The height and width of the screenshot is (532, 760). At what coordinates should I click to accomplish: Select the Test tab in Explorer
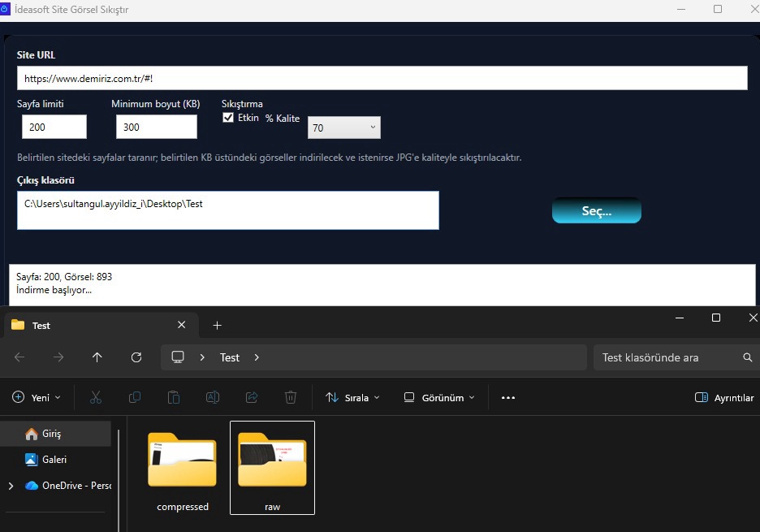click(89, 325)
